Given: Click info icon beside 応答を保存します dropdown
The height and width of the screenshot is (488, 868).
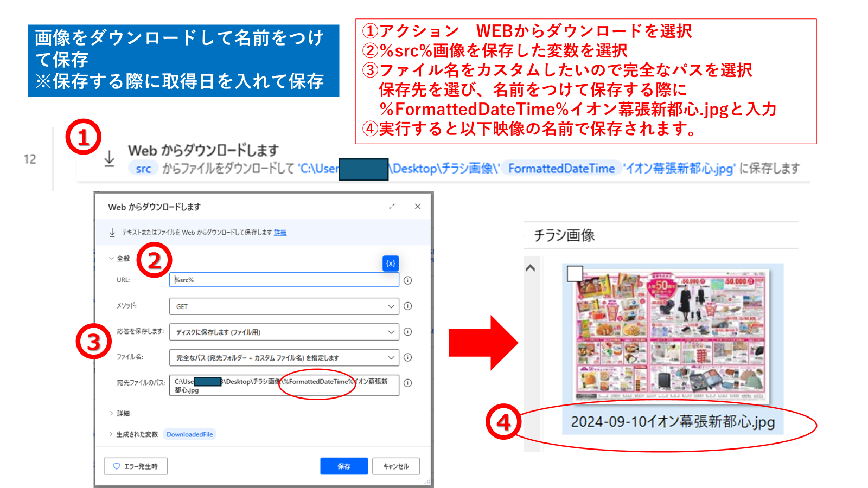Looking at the screenshot, I should click(x=408, y=332).
